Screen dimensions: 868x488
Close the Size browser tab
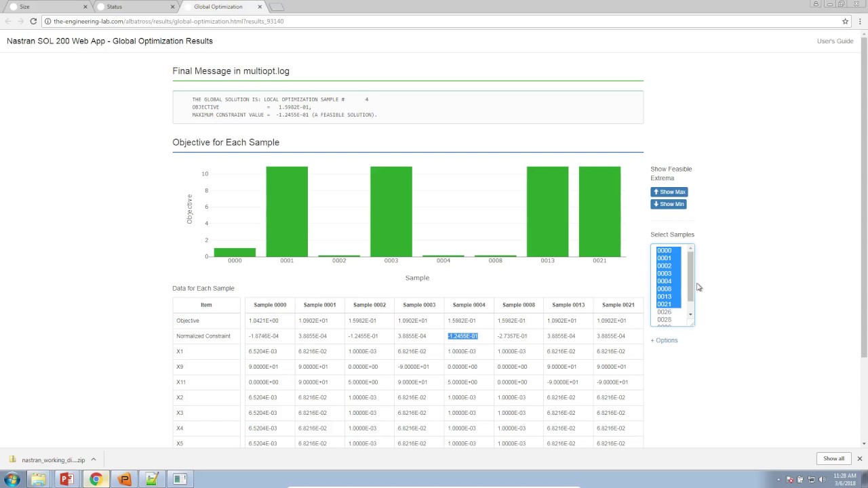[x=85, y=7]
